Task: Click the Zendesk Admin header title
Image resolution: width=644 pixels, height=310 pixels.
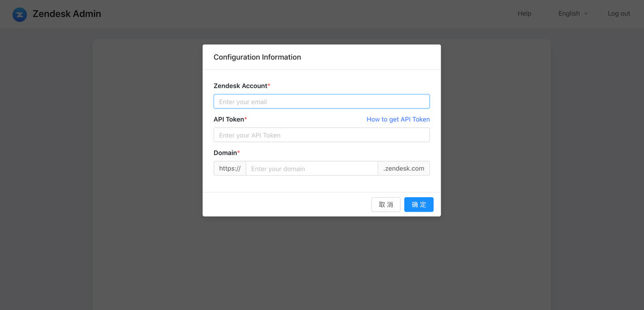Action: [x=67, y=14]
